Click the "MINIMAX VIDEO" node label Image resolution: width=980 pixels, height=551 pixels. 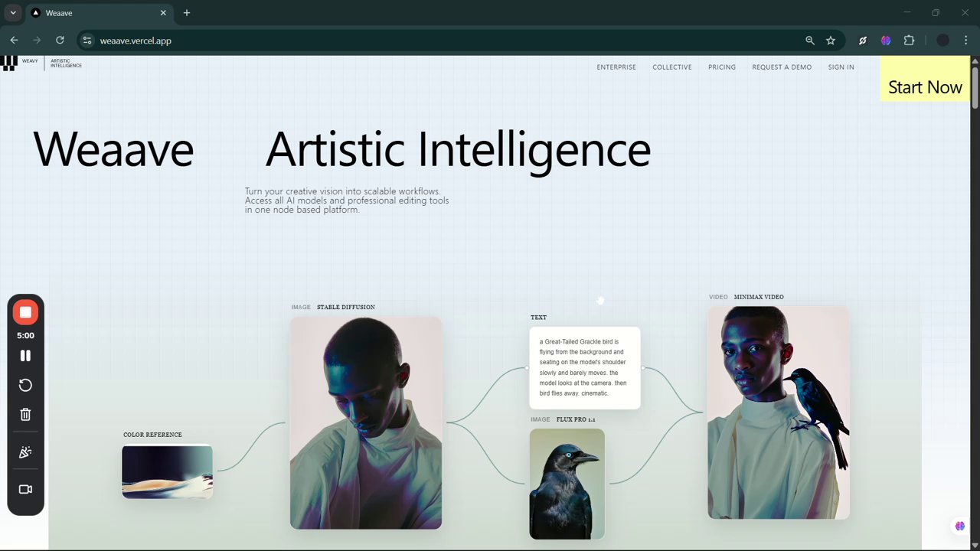click(x=759, y=297)
